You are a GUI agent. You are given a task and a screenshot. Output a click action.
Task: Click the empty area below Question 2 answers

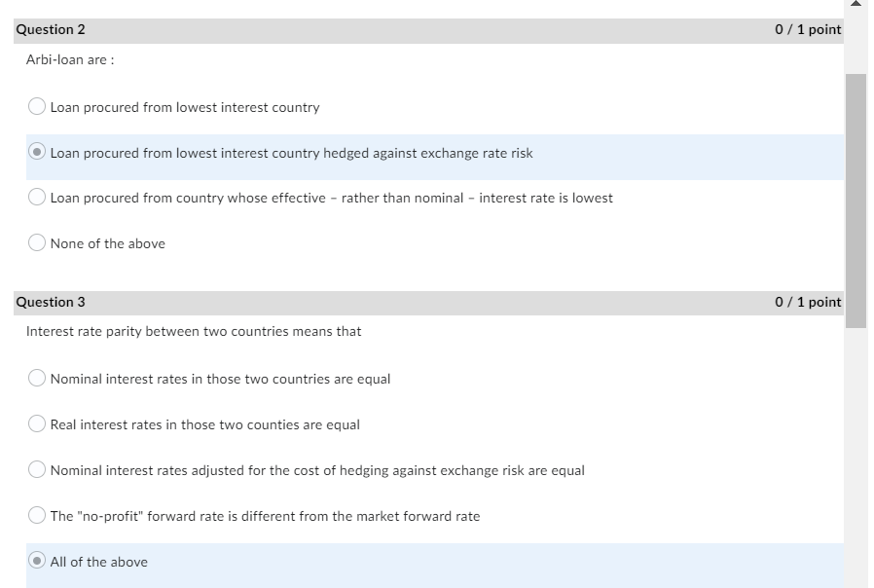(x=428, y=271)
